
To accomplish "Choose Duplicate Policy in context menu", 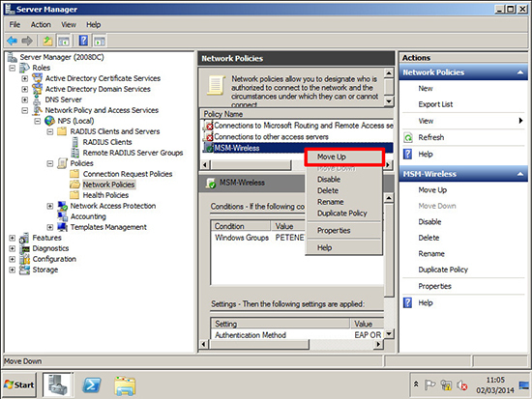I will [344, 214].
